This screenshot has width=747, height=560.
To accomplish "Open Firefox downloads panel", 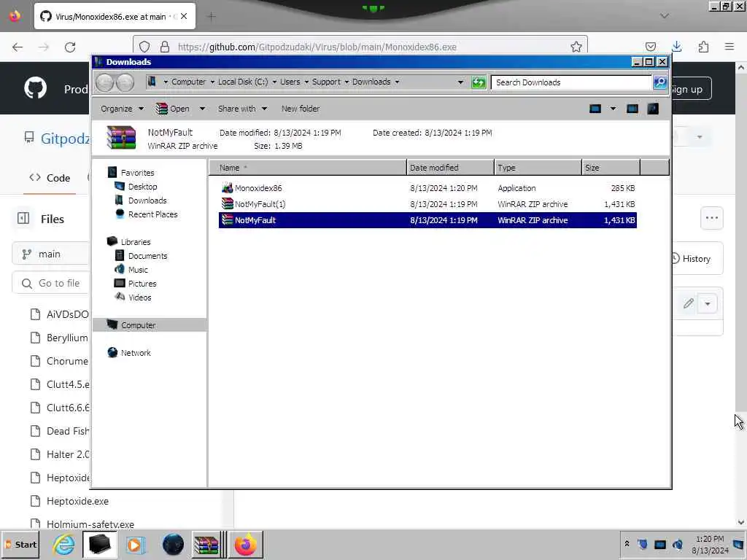I will tap(676, 47).
